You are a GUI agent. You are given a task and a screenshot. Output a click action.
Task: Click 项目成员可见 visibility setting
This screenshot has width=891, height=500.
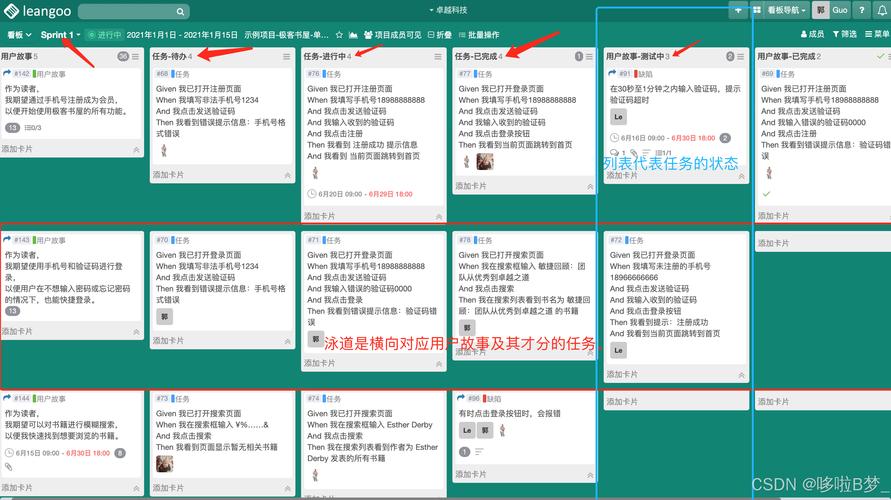[x=393, y=35]
